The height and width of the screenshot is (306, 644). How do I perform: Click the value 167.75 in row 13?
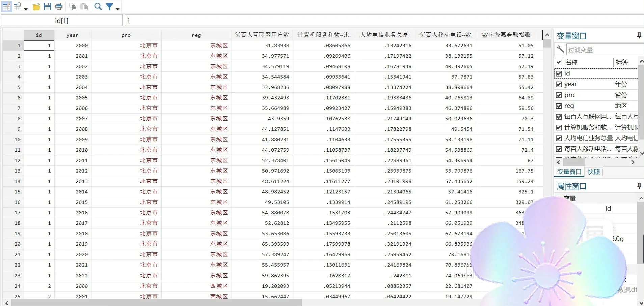coord(506,171)
